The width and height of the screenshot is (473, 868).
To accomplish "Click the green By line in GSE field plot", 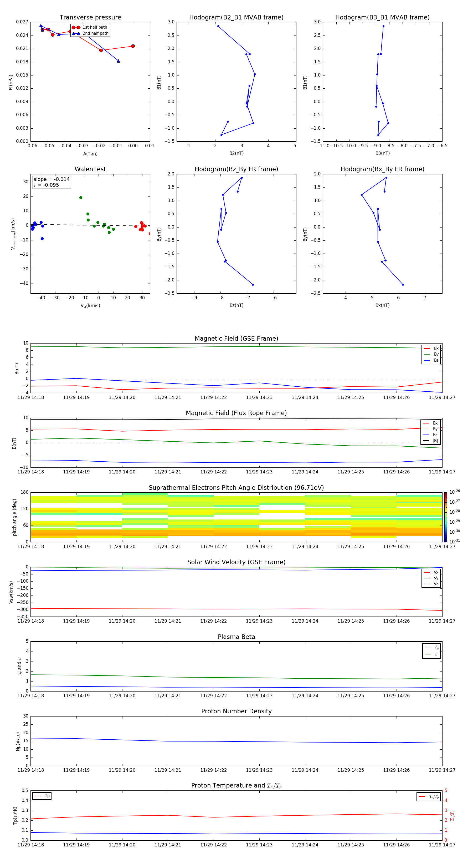I will tap(236, 347).
